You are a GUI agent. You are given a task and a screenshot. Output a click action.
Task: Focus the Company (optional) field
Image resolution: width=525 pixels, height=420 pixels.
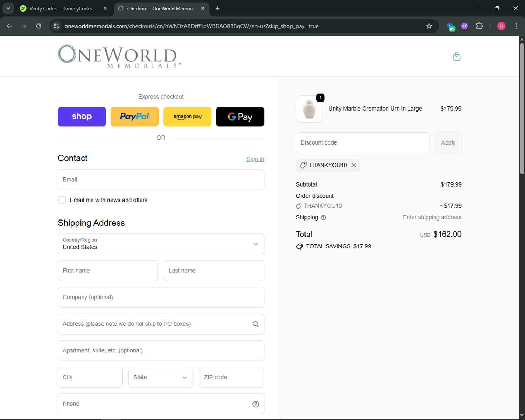click(x=161, y=297)
